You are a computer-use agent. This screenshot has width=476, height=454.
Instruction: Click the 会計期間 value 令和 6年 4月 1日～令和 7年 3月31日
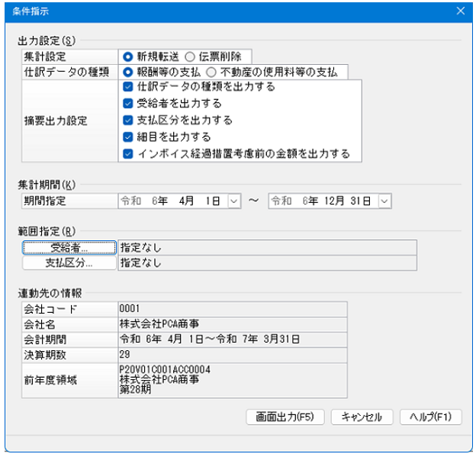tap(210, 340)
